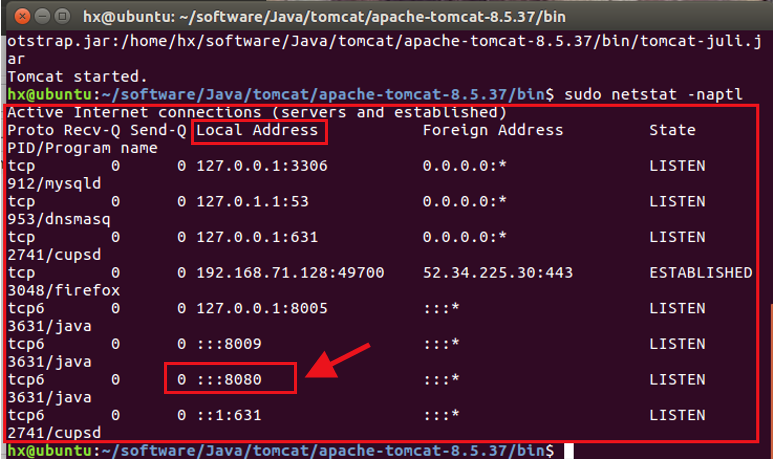This screenshot has height=459, width=773.
Task: Click the terminal title bar text
Action: pyautogui.click(x=324, y=17)
